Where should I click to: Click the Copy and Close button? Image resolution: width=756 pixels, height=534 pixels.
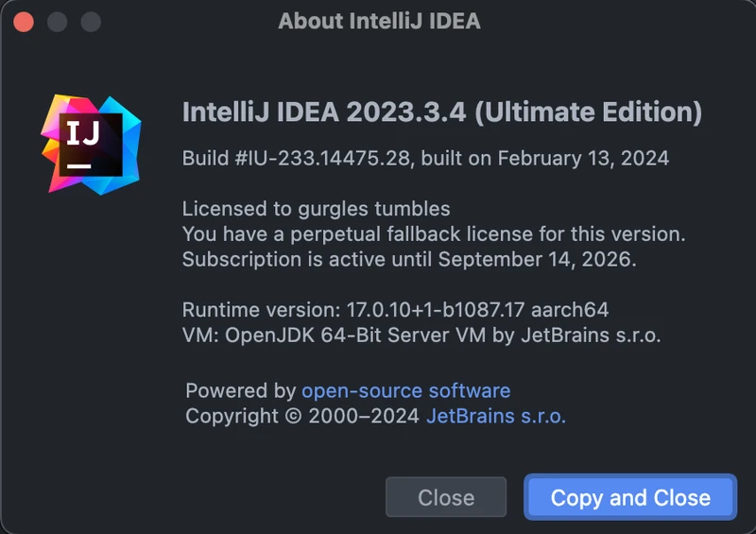pyautogui.click(x=630, y=497)
